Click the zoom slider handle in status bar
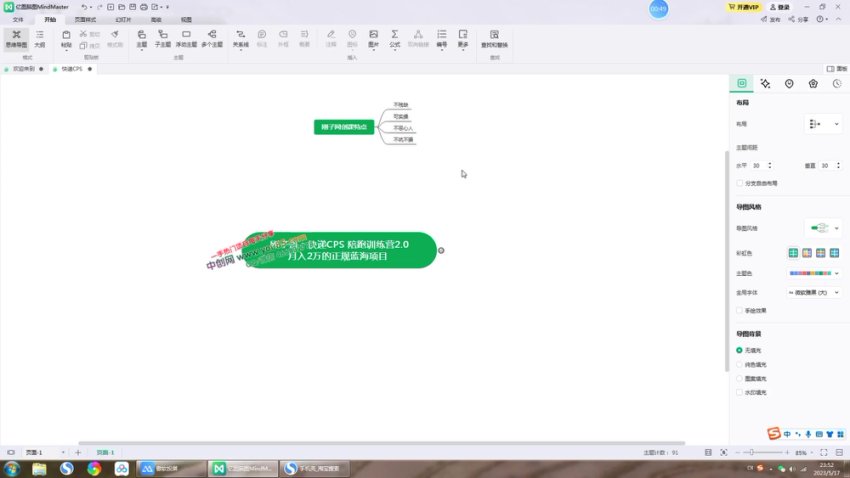 click(x=751, y=452)
